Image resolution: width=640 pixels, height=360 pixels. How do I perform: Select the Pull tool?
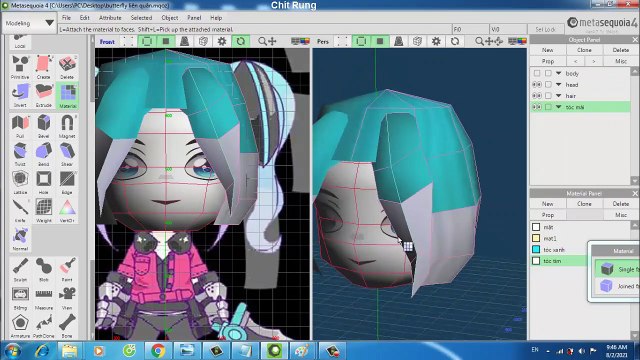click(20, 126)
